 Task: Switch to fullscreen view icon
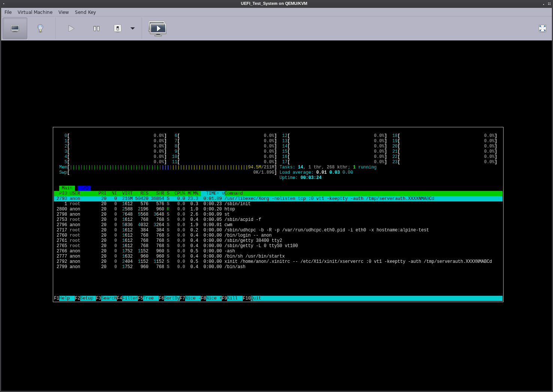543,28
